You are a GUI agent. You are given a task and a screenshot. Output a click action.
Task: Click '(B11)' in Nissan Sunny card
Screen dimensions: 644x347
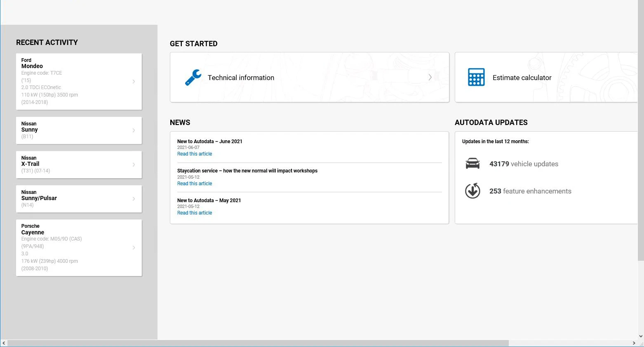(27, 137)
